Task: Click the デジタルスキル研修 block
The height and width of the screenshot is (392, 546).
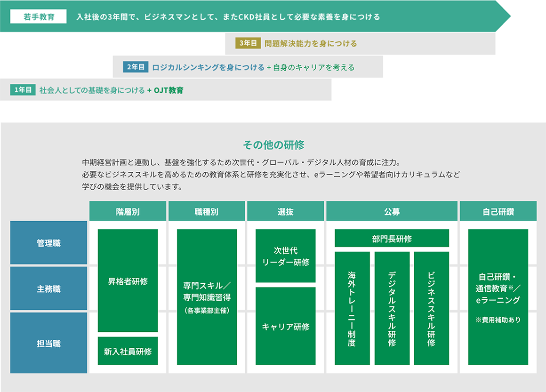Action: coord(392,308)
